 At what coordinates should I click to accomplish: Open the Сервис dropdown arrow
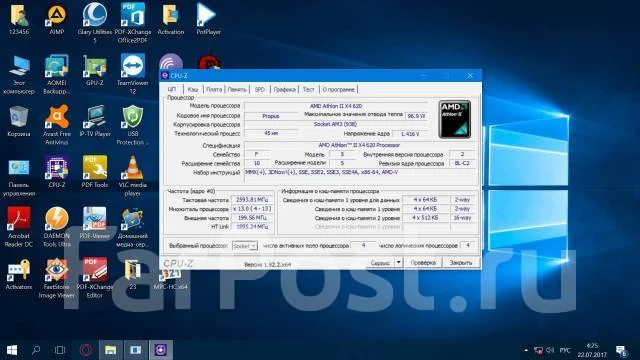[x=399, y=262]
